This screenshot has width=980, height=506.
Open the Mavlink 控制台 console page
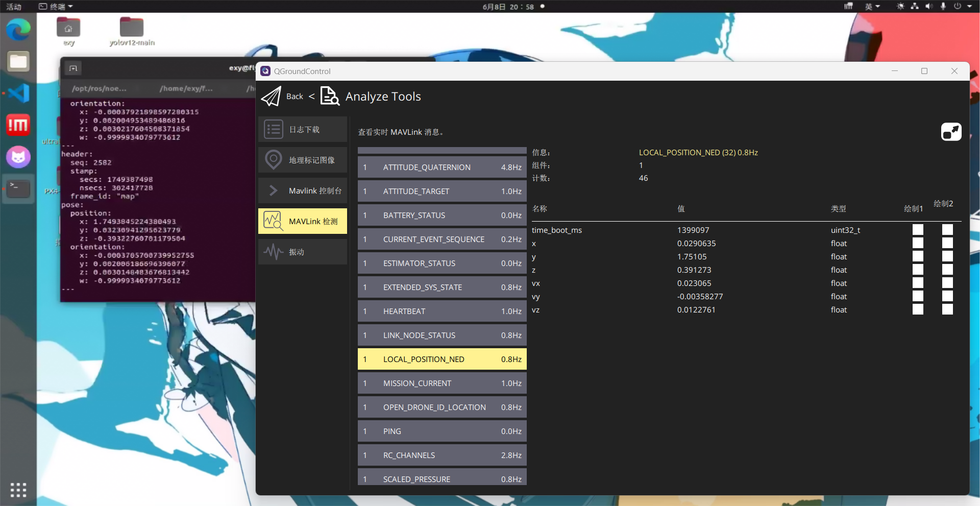click(x=303, y=190)
